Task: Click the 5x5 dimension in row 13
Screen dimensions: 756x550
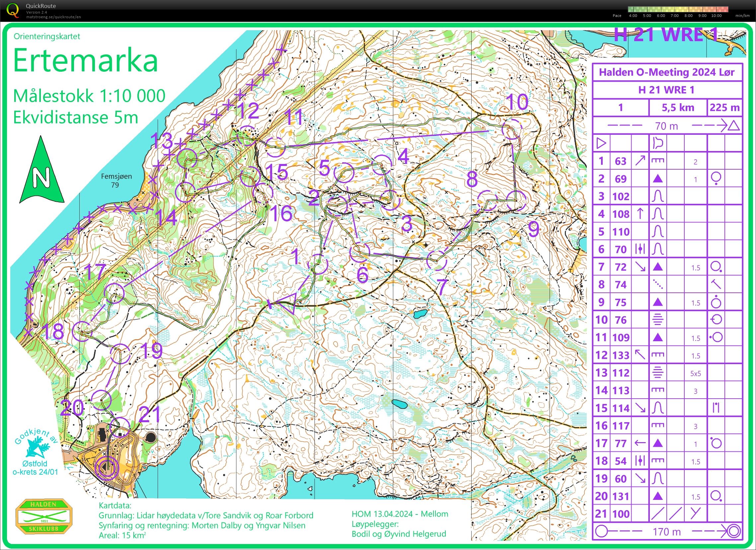Action: (x=695, y=373)
